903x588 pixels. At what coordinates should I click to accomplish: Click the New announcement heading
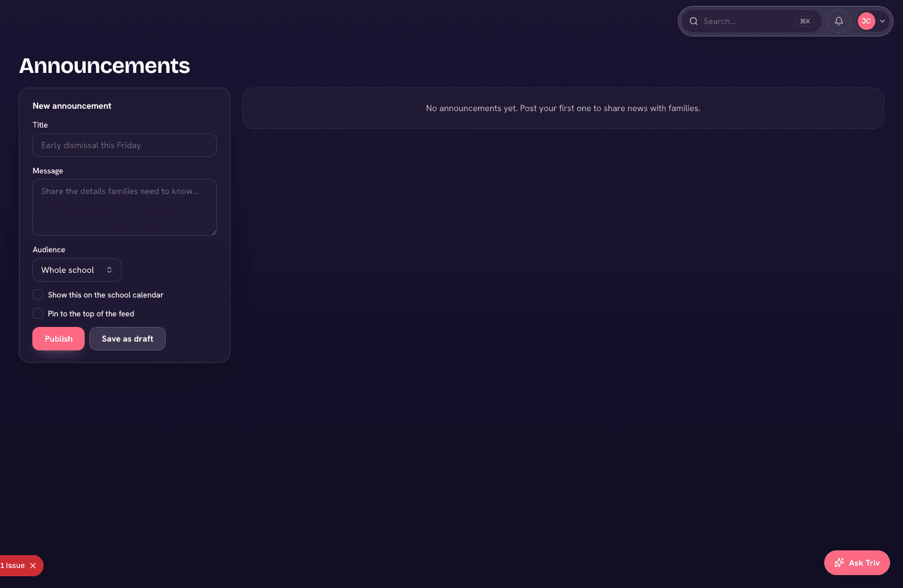[72, 106]
